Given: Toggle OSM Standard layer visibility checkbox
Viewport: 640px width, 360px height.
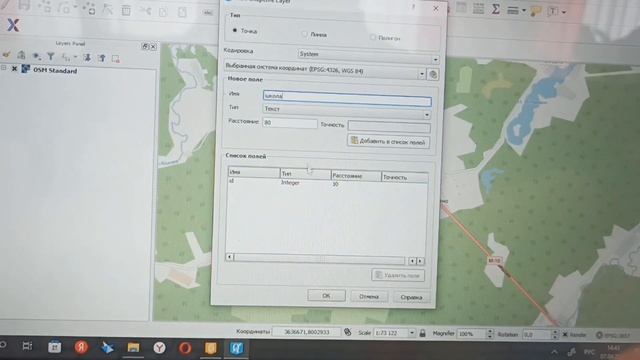Looking at the screenshot, I should coord(14,69).
